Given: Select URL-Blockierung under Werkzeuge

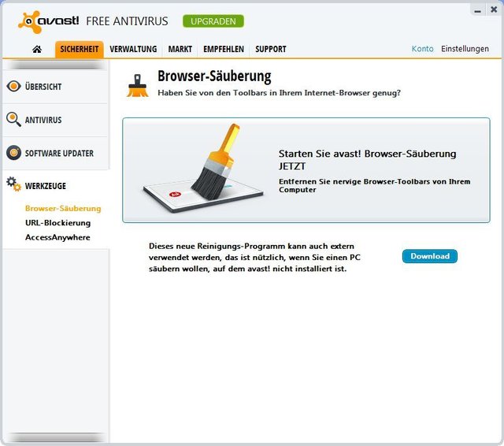Looking at the screenshot, I should [57, 223].
